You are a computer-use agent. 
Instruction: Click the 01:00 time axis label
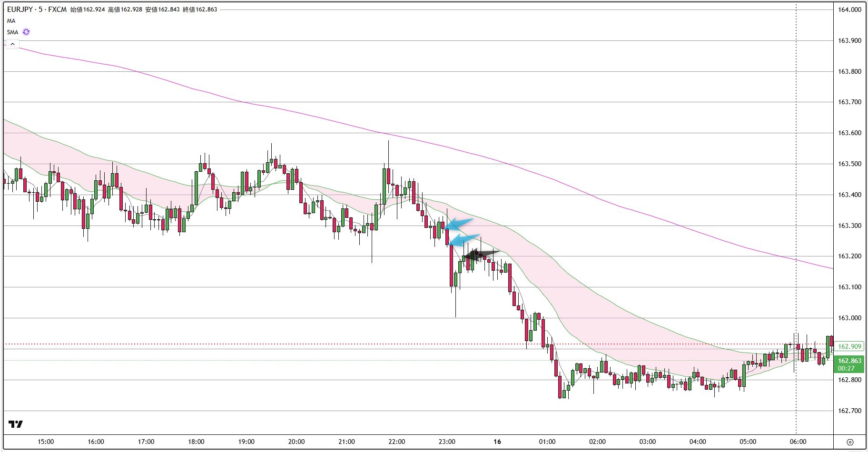coord(547,442)
